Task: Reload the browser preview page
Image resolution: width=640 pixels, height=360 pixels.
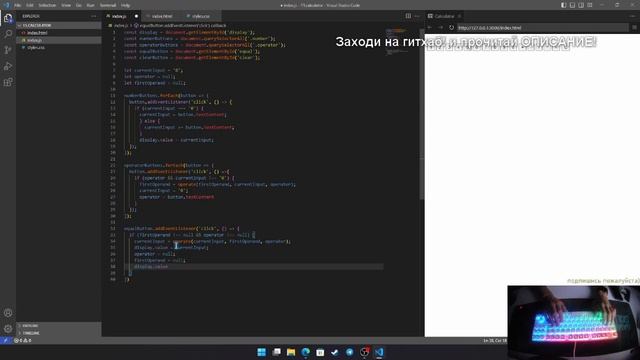Action: click(451, 28)
